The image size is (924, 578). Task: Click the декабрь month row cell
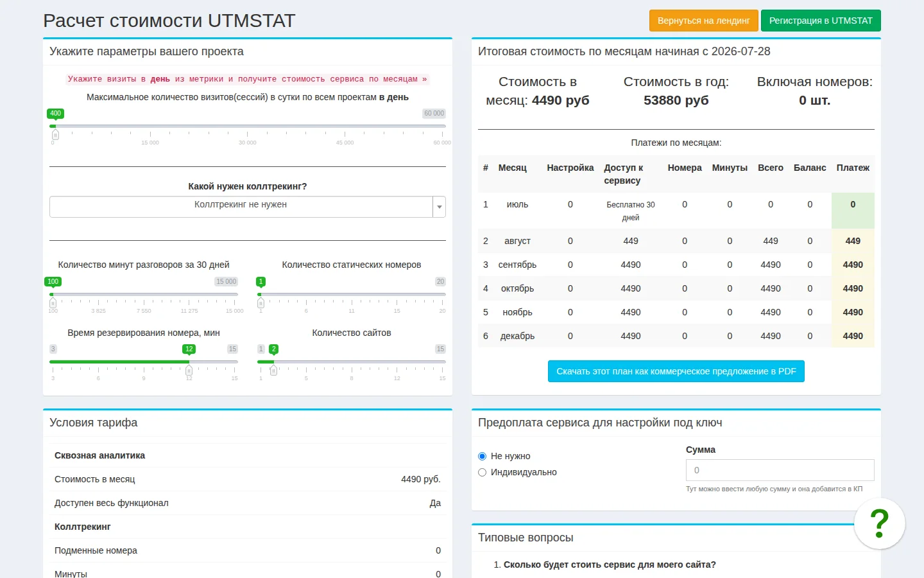[x=517, y=336]
